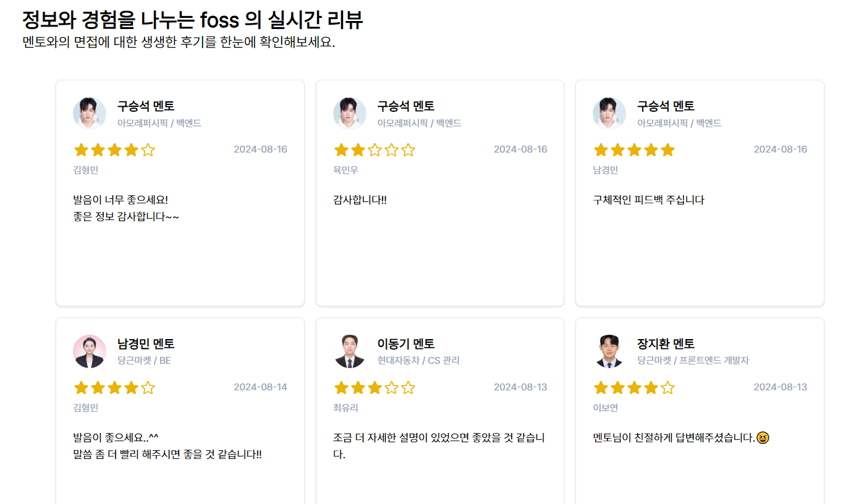The width and height of the screenshot is (864, 504).
Task: Click the fourth empty star in 최유리's rating
Action: coord(391,388)
